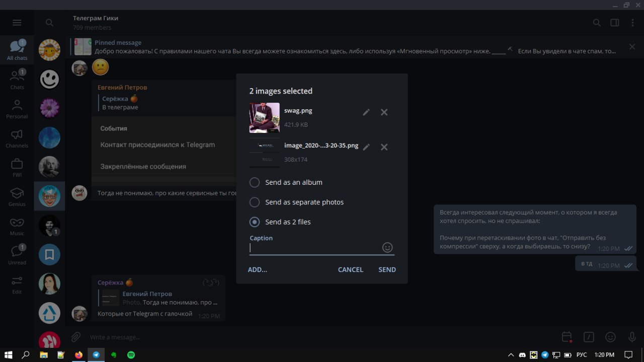Viewport: 644px width, 362px height.
Task: Open the Windows notification center
Action: coord(628,355)
